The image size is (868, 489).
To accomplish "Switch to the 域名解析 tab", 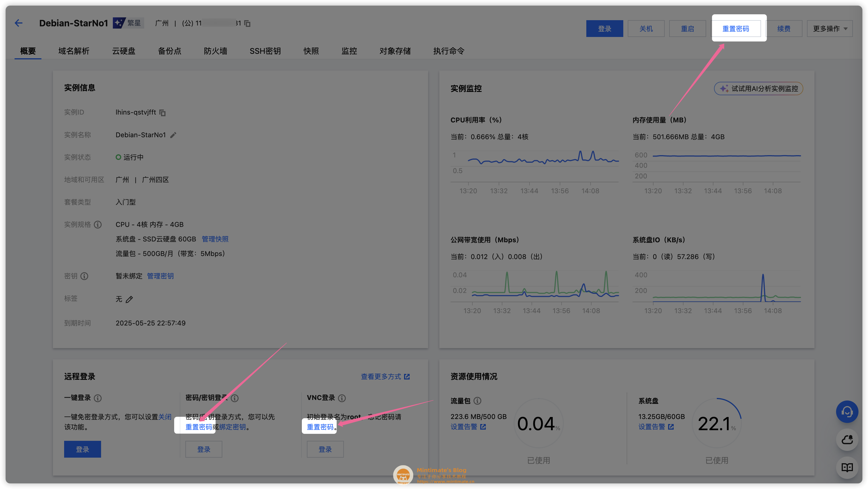I will tap(74, 51).
